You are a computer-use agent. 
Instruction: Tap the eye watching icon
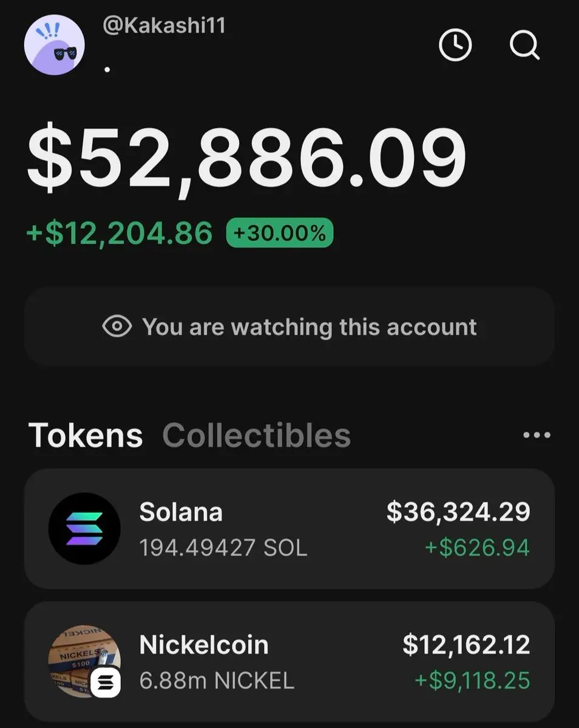117,327
